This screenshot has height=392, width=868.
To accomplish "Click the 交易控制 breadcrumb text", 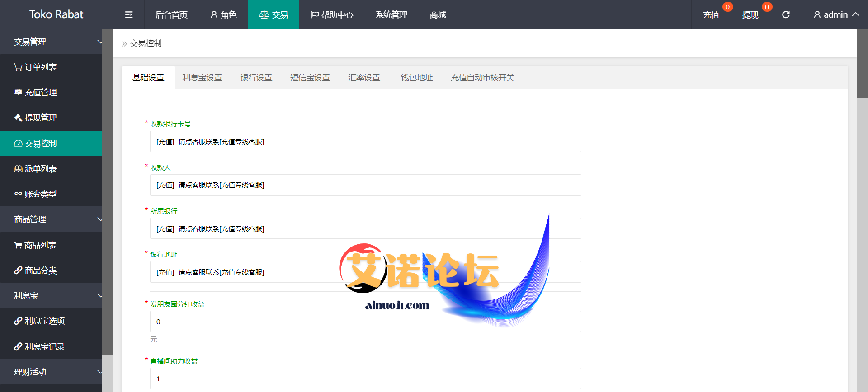I will pos(146,43).
